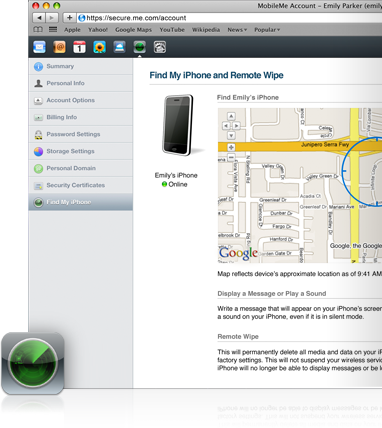Click the browser back button

pyautogui.click(x=39, y=18)
